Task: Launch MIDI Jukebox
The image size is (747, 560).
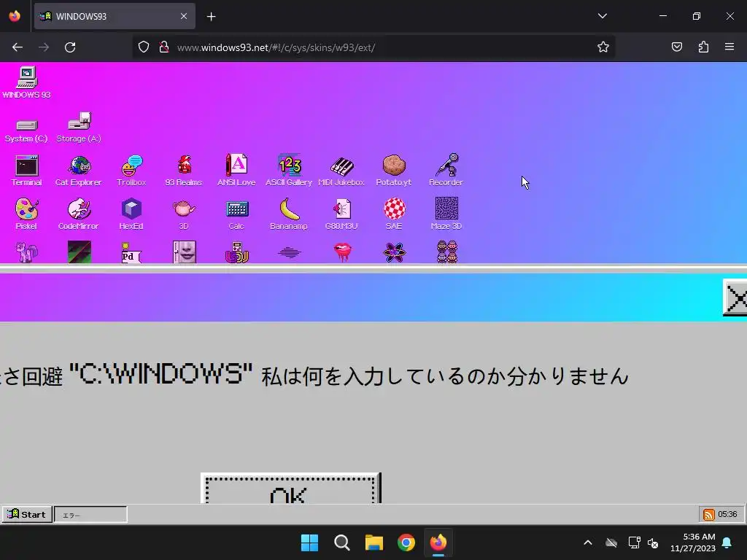Action: coord(341,171)
